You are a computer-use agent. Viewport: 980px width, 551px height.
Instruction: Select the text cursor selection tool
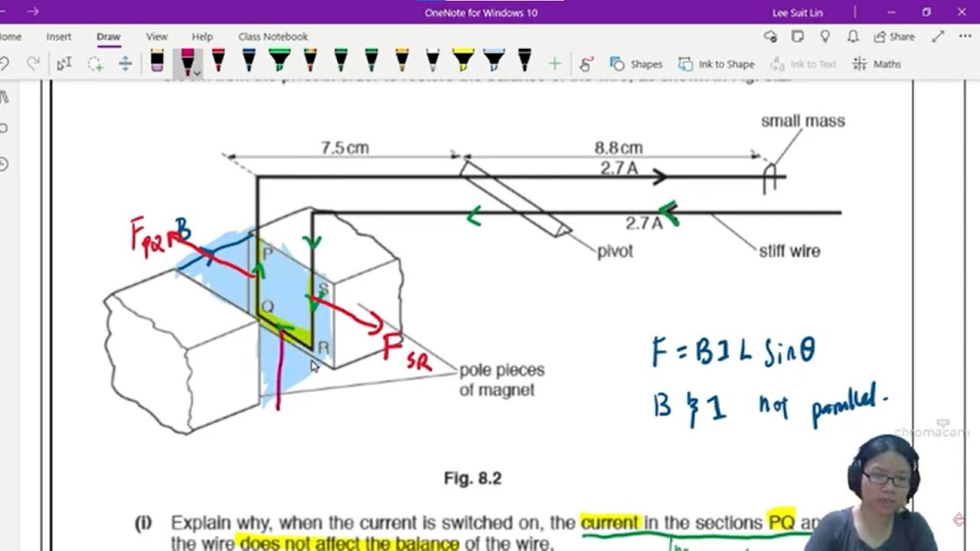[x=64, y=64]
